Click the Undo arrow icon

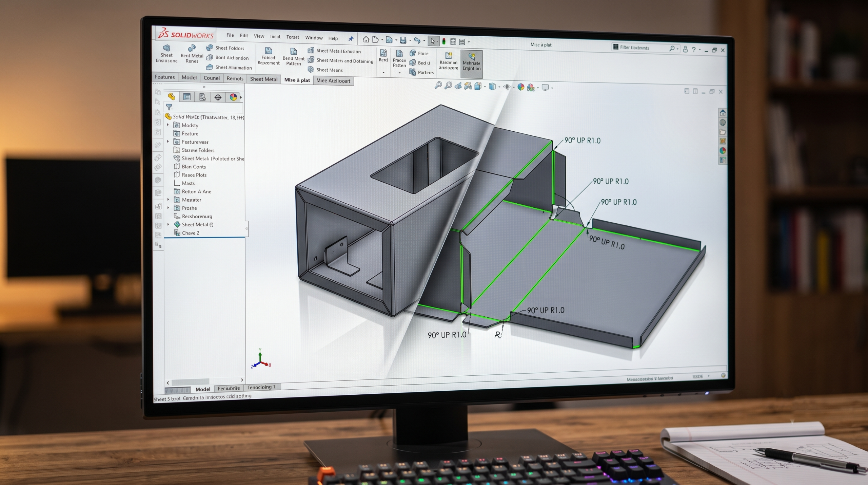[417, 40]
